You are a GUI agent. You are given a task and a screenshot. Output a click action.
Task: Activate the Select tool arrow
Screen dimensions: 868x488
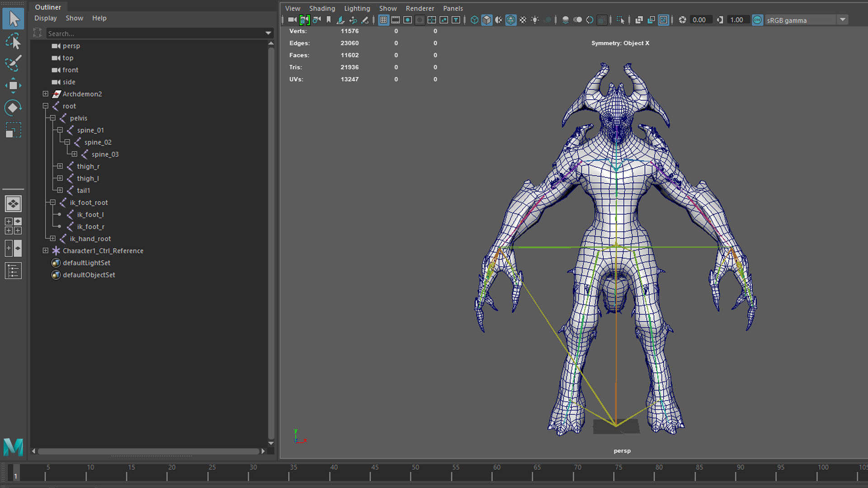click(x=14, y=19)
